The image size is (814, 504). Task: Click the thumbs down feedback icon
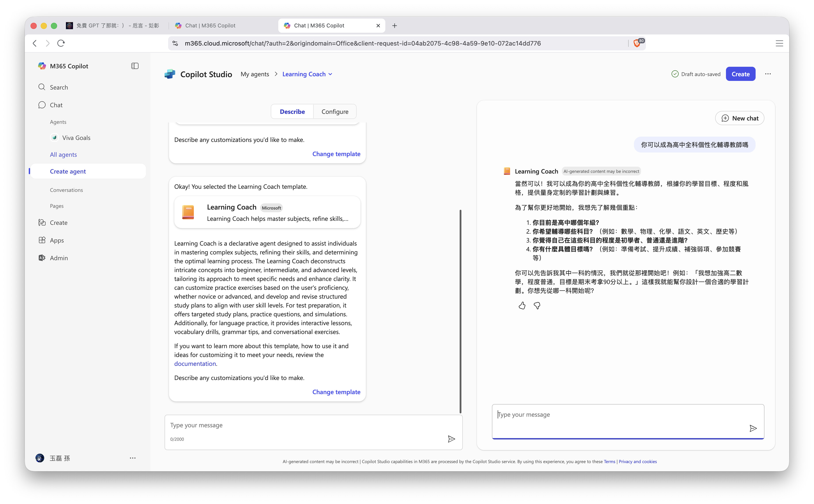tap(537, 306)
